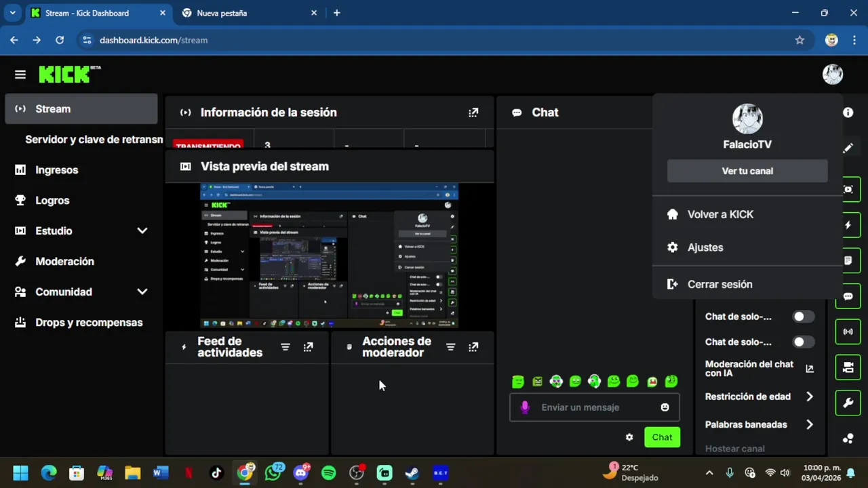
Task: Toggle the first Chat de solo switch
Action: tap(804, 317)
